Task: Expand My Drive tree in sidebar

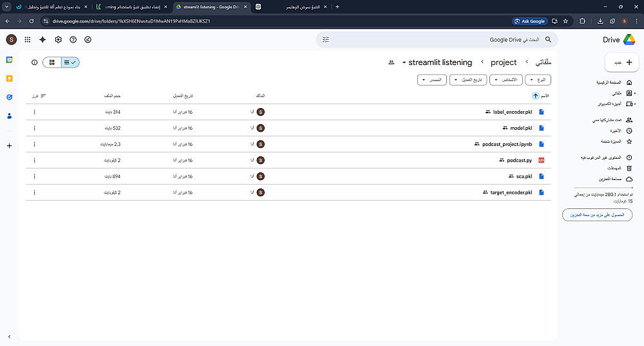Action: tap(635, 93)
